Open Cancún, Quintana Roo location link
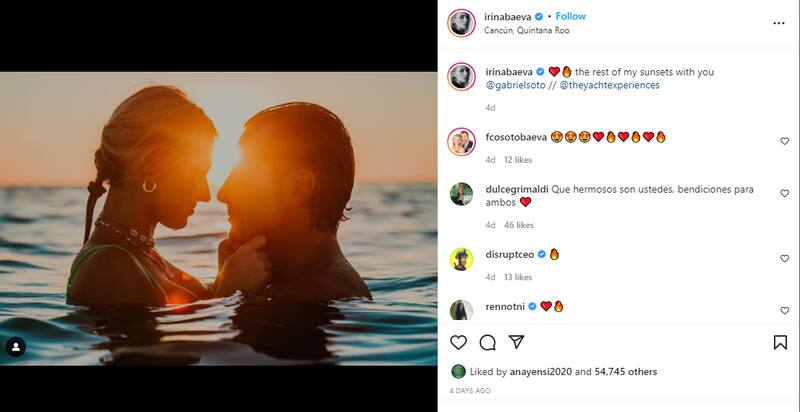Viewport: 800px width, 412px height. click(520, 30)
